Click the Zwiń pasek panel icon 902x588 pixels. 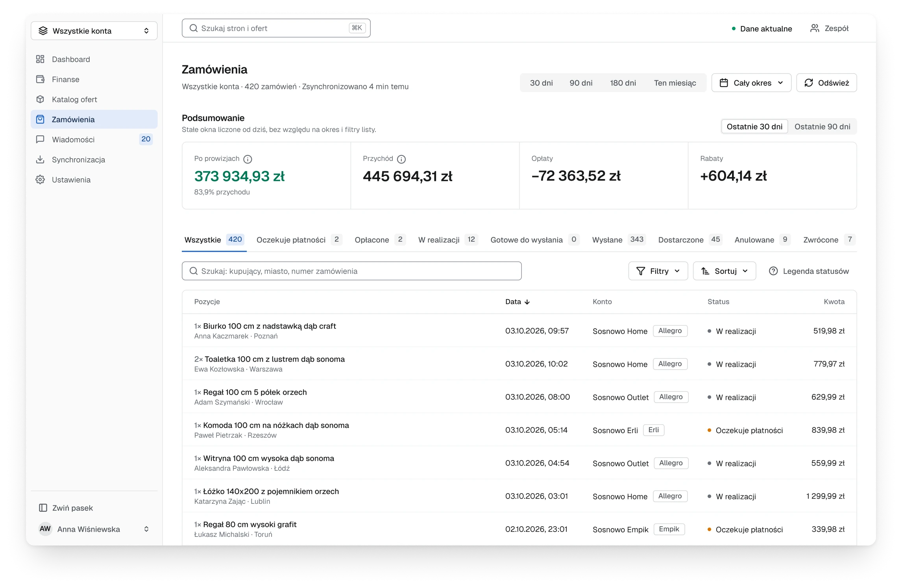point(43,508)
